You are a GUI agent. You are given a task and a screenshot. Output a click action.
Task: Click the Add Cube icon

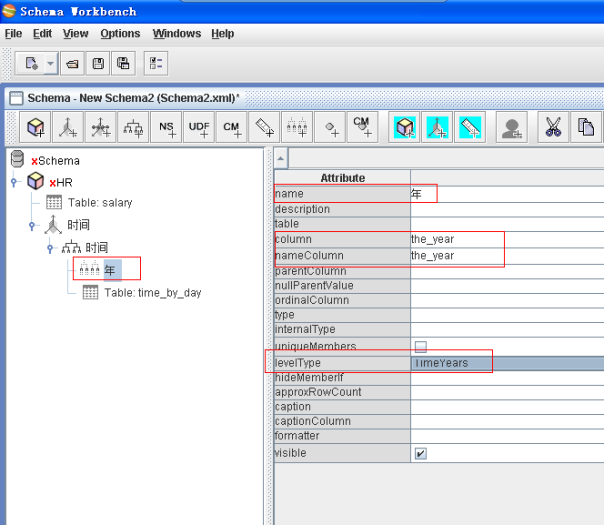click(x=35, y=127)
